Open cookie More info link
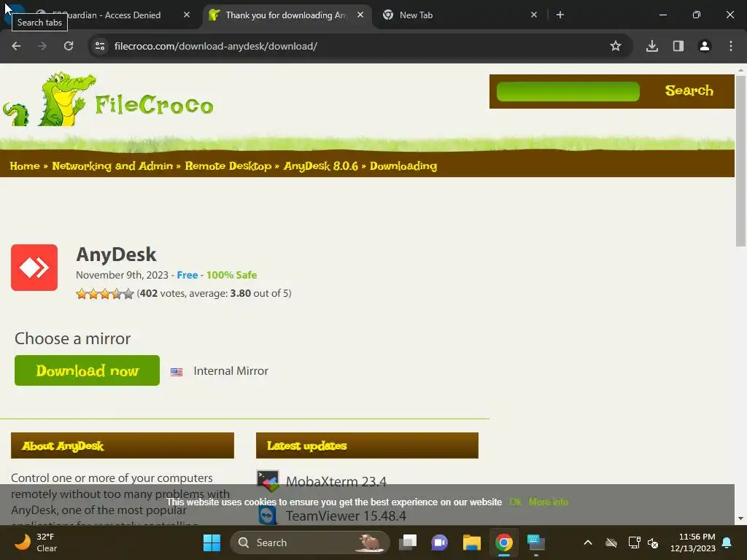Image resolution: width=747 pixels, height=560 pixels. (549, 502)
